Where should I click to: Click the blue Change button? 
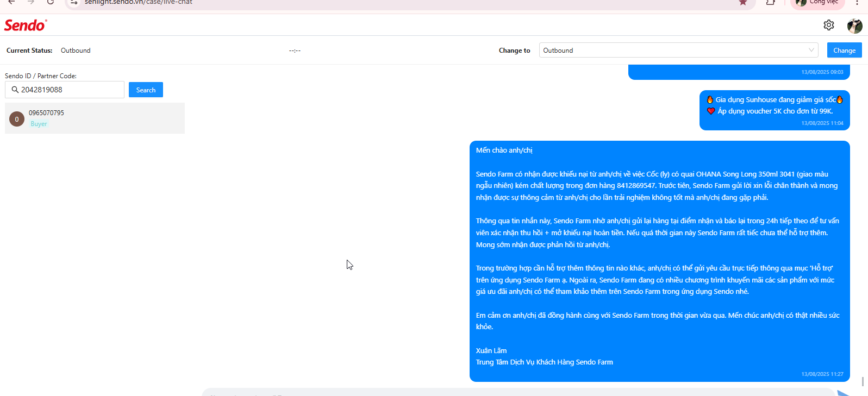click(x=844, y=50)
